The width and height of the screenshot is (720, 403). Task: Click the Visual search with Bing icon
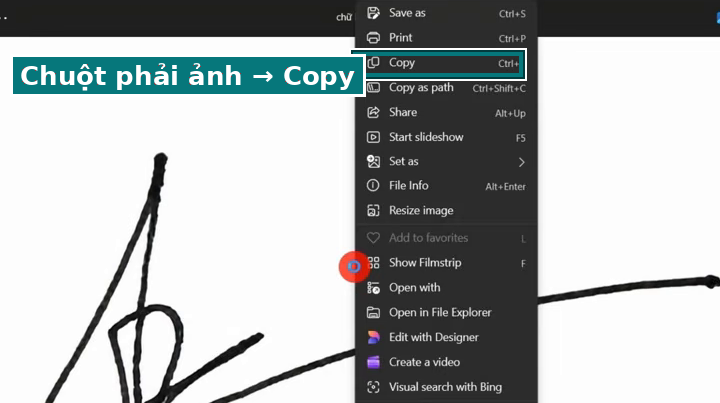(373, 387)
